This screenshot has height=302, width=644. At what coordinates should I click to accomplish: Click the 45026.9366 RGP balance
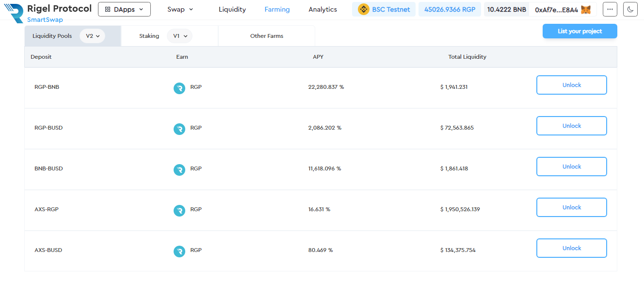coord(450,9)
